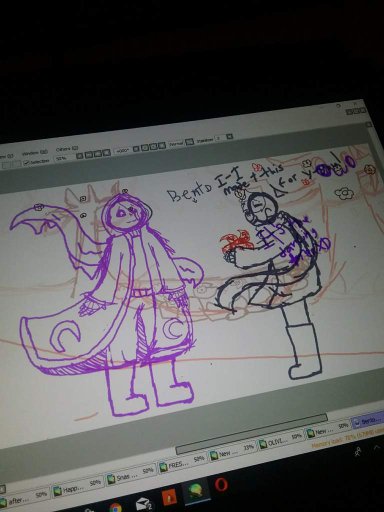The width and height of the screenshot is (384, 512).
Task: Open the Others menu
Action: click(x=67, y=149)
